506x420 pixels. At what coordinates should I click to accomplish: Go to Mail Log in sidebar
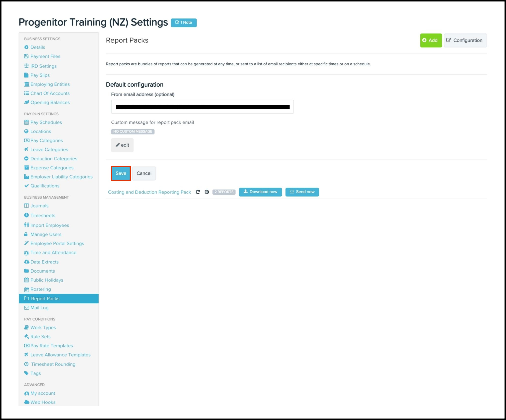pos(39,308)
